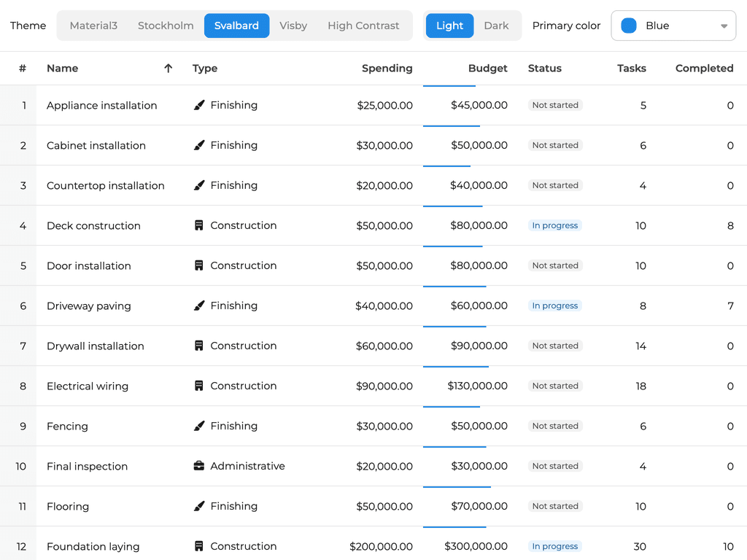The width and height of the screenshot is (747, 560).
Task: Click the dropdown arrow next to Blue
Action: click(724, 26)
